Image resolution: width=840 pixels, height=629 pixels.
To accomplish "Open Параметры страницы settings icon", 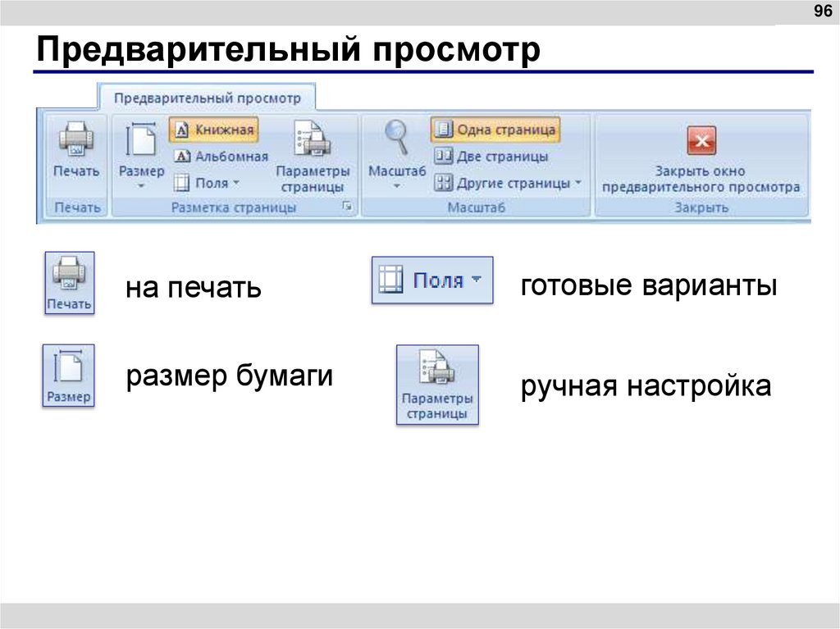I will [313, 139].
